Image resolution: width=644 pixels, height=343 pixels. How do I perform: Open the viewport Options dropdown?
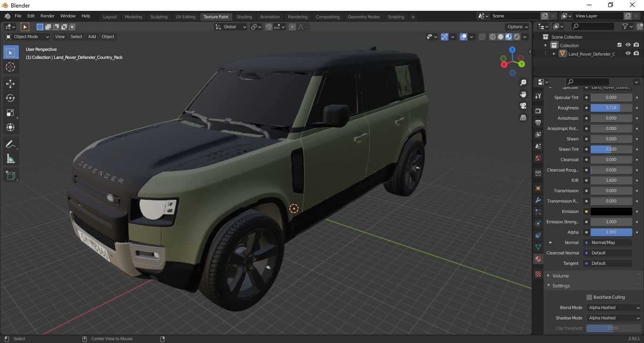tap(517, 27)
